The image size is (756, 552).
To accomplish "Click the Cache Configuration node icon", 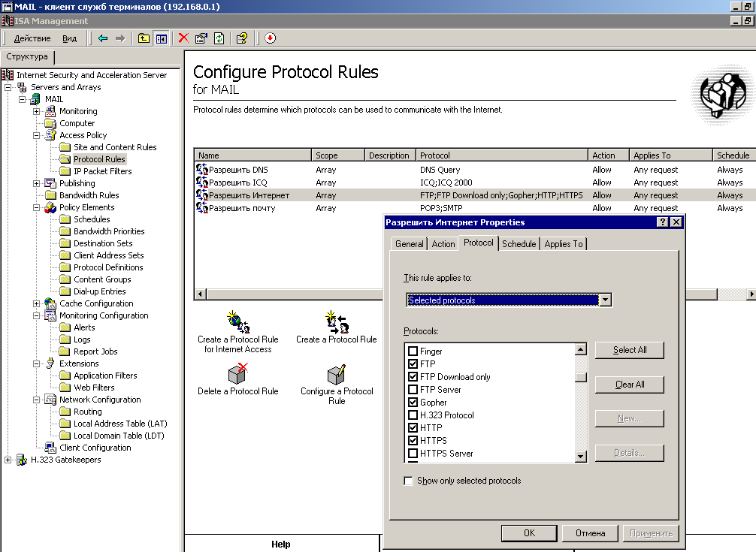I will coord(50,303).
